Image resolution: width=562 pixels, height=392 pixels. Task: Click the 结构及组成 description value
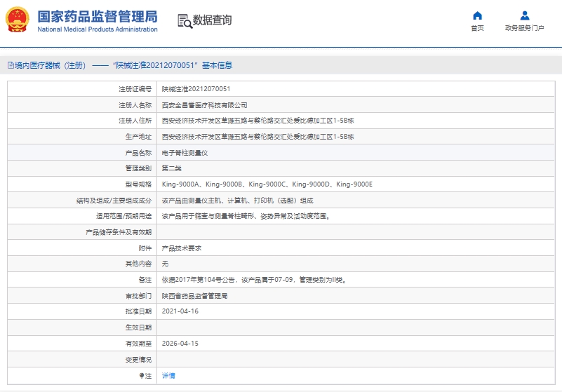coord(238,201)
